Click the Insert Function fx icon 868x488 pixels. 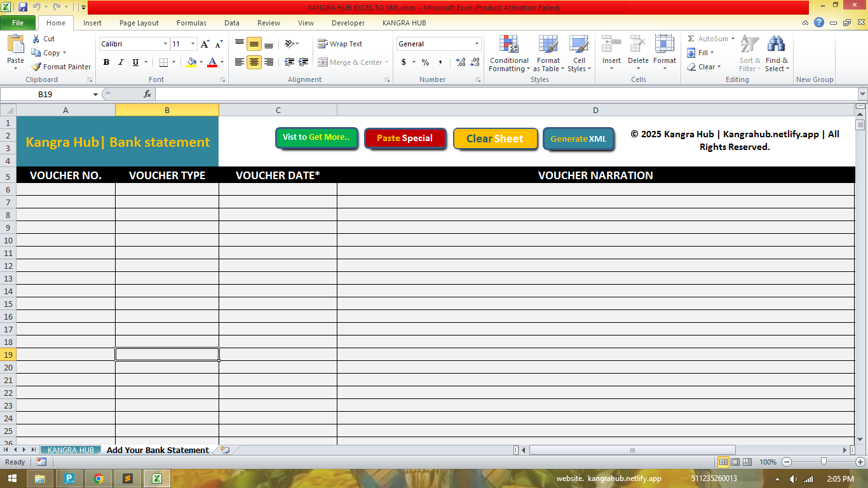pyautogui.click(x=147, y=94)
